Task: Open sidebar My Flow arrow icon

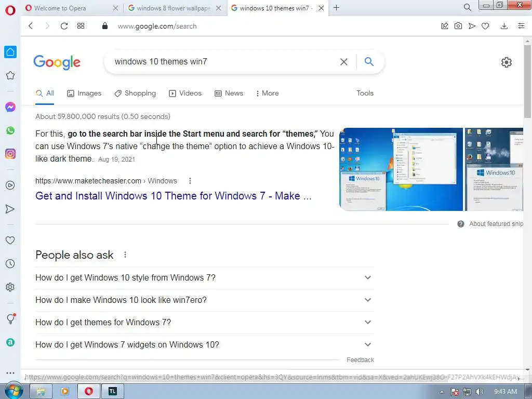Action: pos(10,209)
